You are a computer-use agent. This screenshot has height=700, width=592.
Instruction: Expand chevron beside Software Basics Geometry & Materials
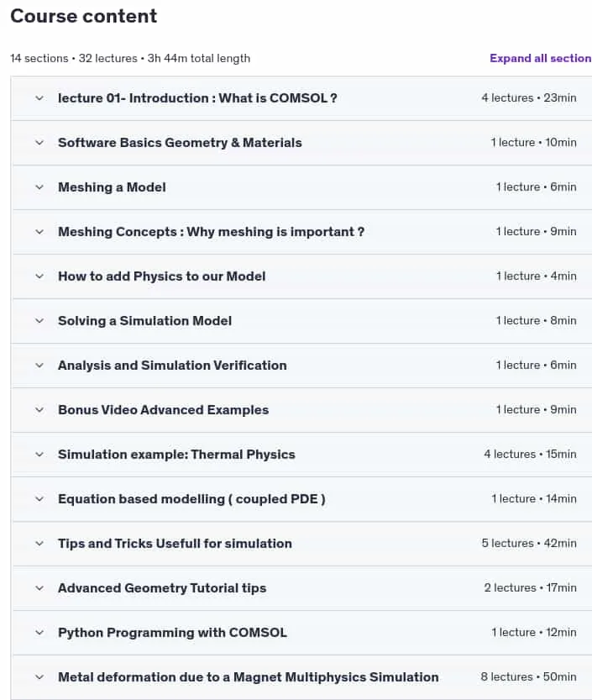pos(39,143)
